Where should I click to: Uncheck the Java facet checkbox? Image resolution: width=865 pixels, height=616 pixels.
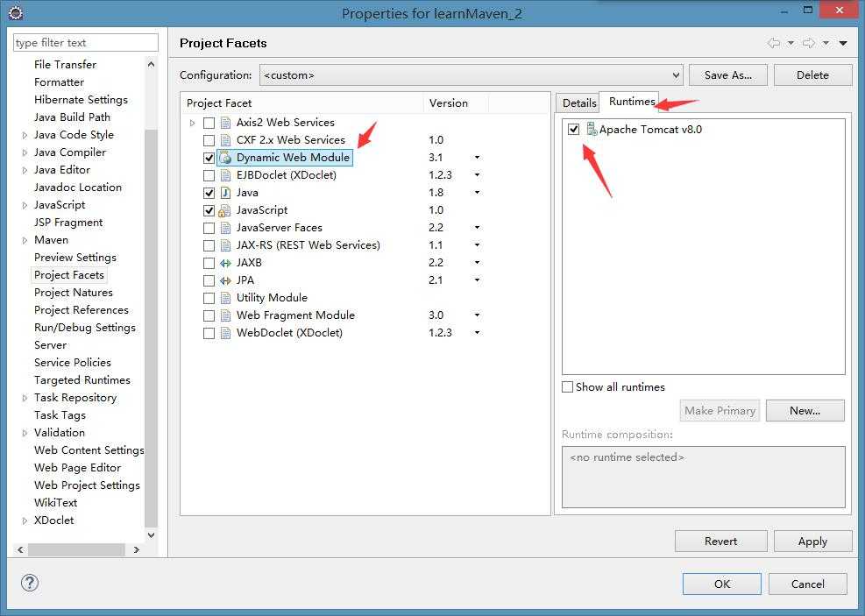coord(209,193)
